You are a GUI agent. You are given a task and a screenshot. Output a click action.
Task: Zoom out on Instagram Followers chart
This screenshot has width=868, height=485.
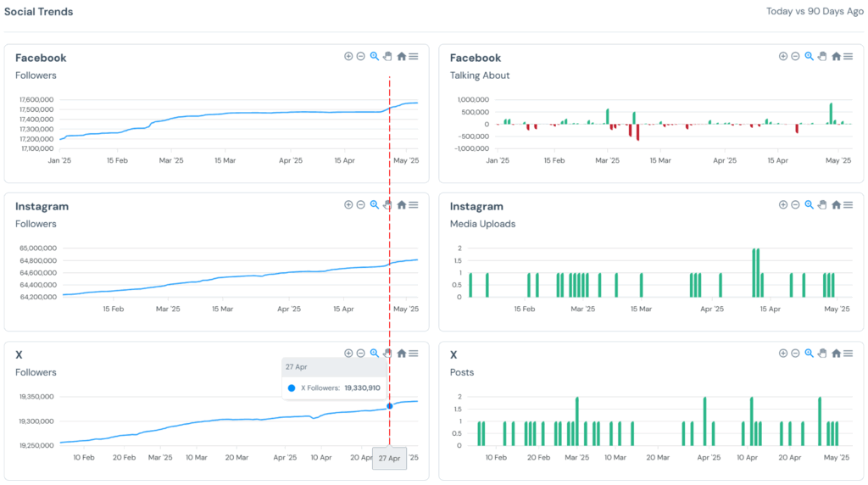(x=361, y=205)
